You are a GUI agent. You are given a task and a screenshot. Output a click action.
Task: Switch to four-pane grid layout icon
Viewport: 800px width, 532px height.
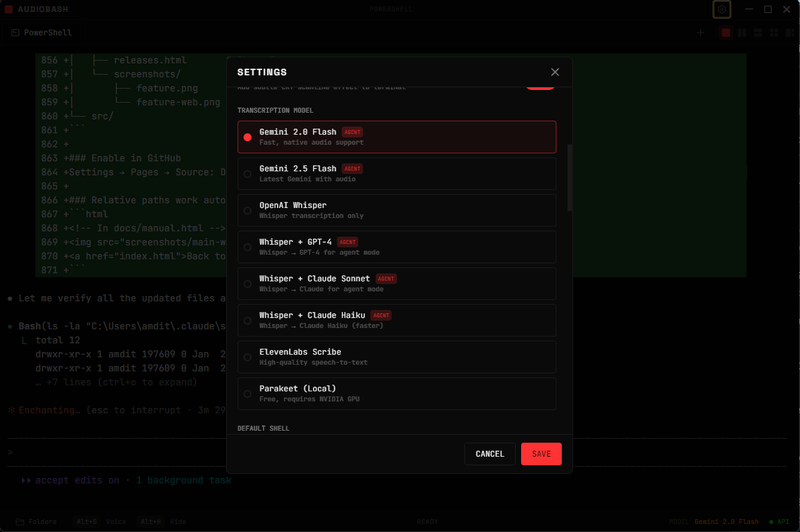click(774, 33)
